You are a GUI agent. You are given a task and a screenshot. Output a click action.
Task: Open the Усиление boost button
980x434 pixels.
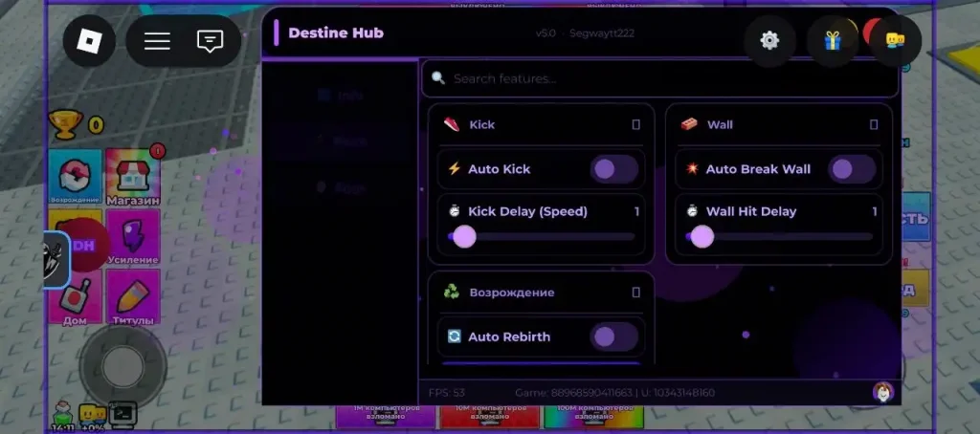coord(132,237)
